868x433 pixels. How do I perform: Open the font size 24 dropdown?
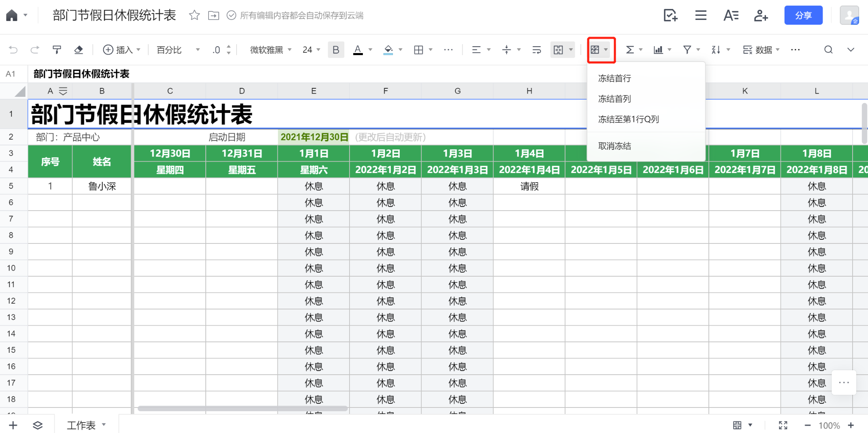[311, 50]
